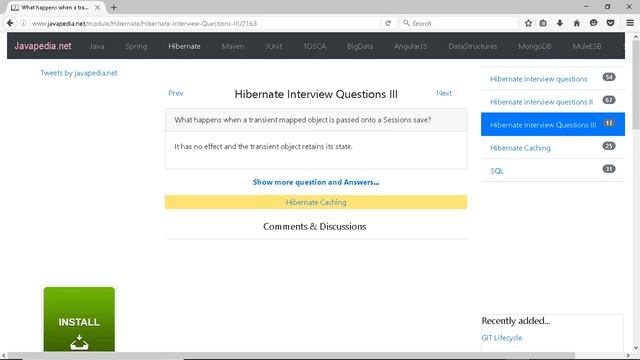Open Tweets by javapedia.net link
The height and width of the screenshot is (360, 640).
[79, 73]
